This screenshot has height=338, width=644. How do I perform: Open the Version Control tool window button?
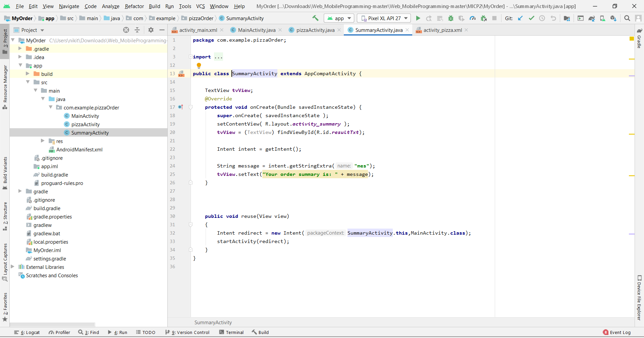pyautogui.click(x=187, y=332)
